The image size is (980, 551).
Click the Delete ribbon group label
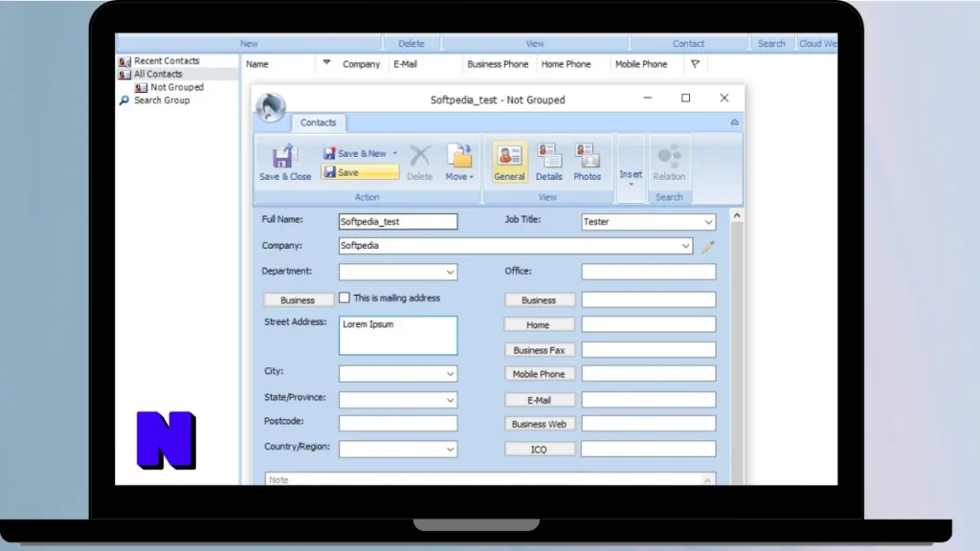coord(412,44)
